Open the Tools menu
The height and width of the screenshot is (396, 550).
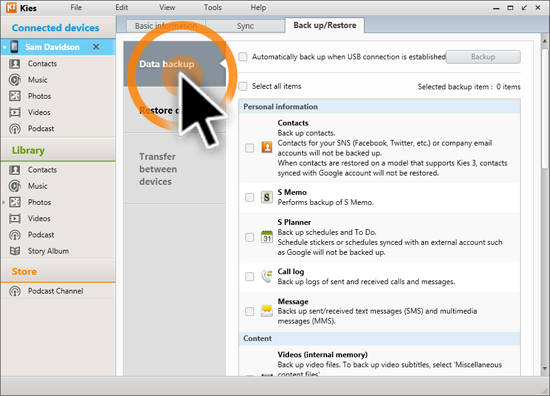point(213,7)
